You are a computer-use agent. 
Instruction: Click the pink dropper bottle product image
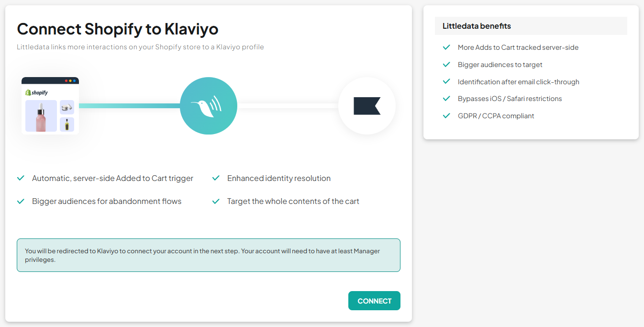[x=41, y=116]
